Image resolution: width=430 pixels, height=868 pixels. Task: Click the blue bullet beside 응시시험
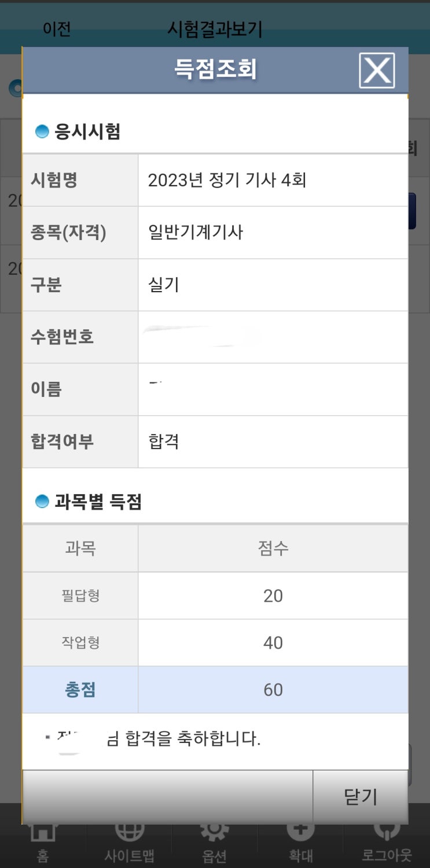[x=42, y=132]
